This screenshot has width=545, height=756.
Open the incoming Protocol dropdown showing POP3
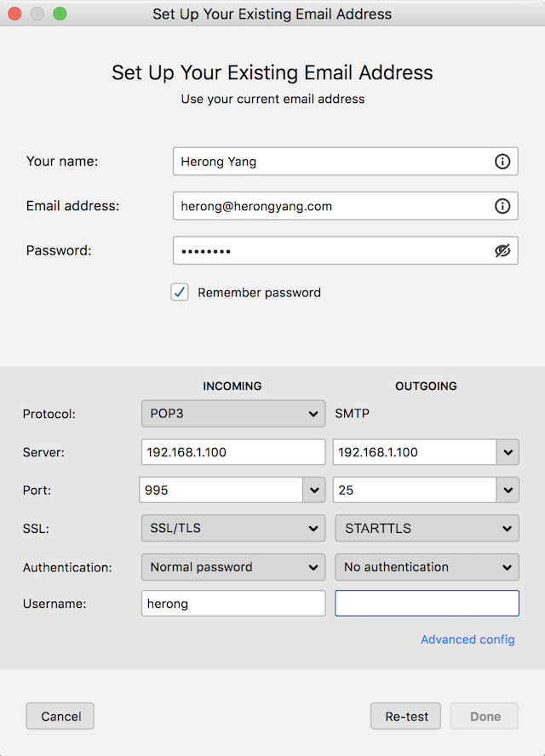[232, 414]
